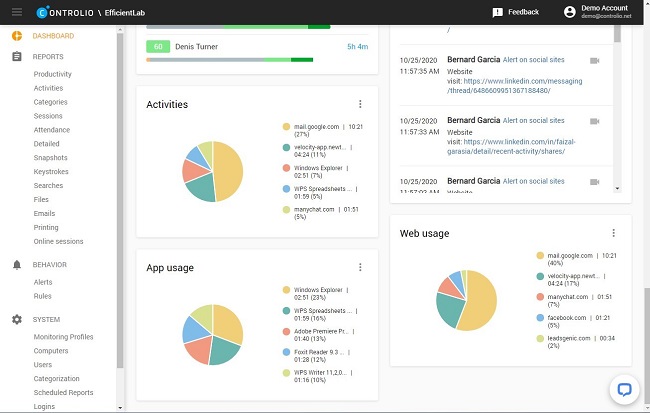Select mail.google.com legend dot in Activities

click(286, 126)
